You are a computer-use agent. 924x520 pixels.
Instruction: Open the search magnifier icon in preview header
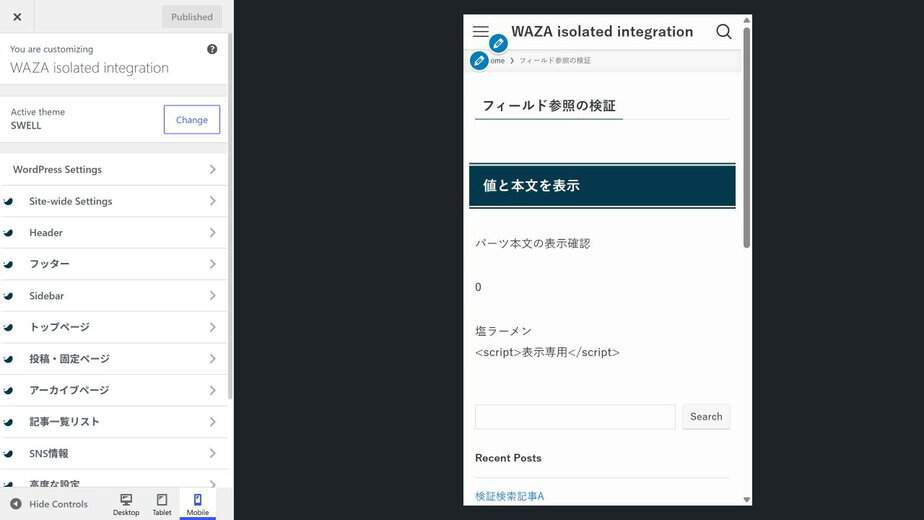coord(724,31)
